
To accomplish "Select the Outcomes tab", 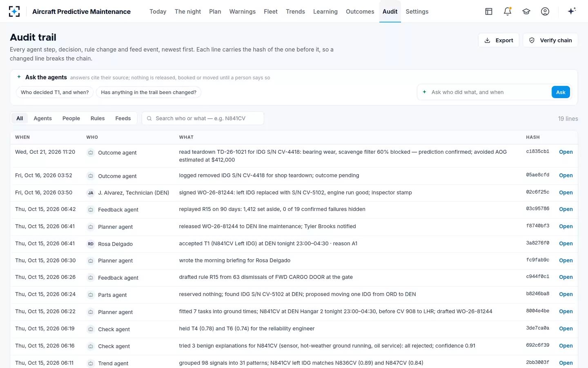I will pos(360,11).
